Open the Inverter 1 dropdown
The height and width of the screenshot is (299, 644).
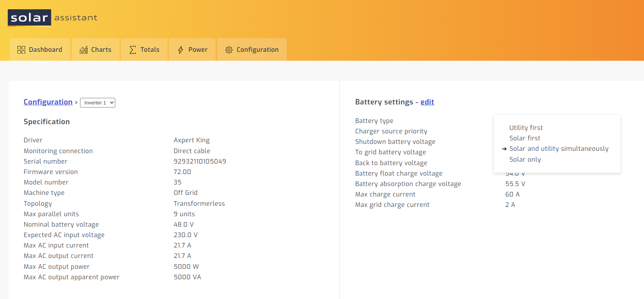tap(97, 103)
